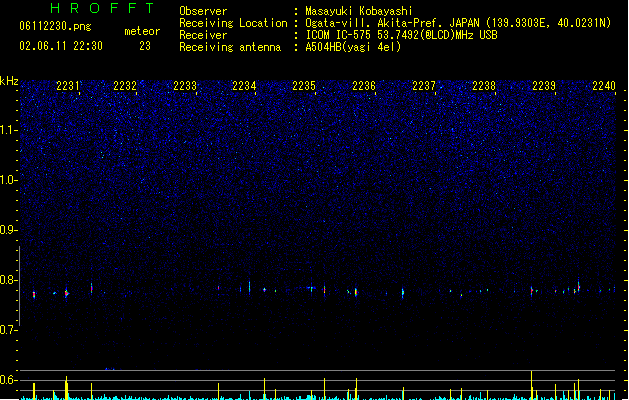
Task: Click the antenna value A504HB(yagi 4el)
Action: point(353,47)
